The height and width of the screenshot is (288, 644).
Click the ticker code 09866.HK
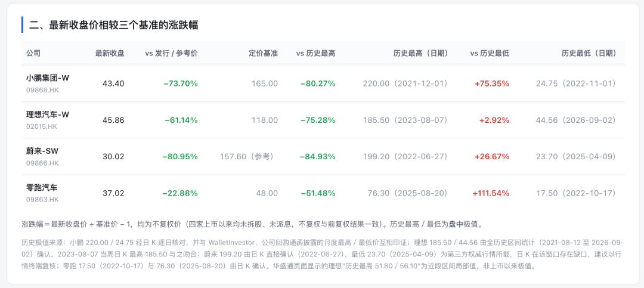pos(42,163)
